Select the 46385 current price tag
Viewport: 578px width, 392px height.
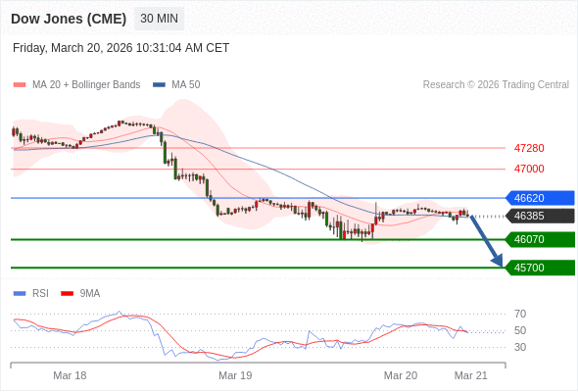(x=540, y=216)
